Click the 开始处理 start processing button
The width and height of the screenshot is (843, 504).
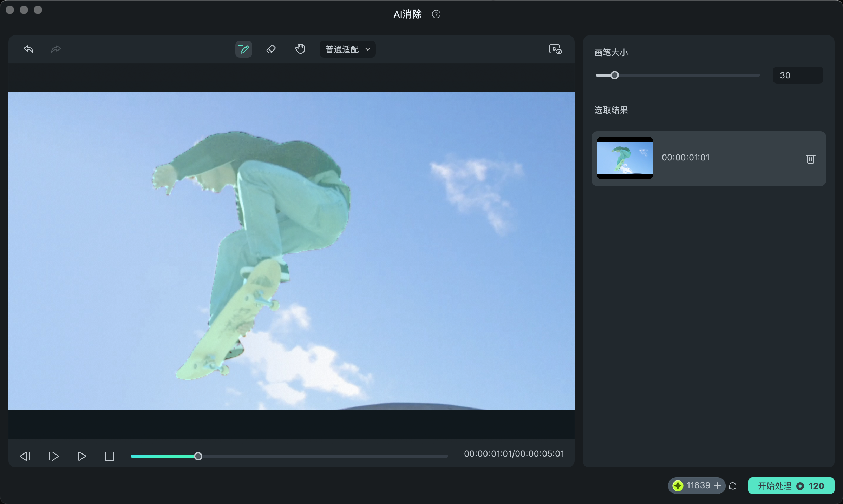coord(791,485)
